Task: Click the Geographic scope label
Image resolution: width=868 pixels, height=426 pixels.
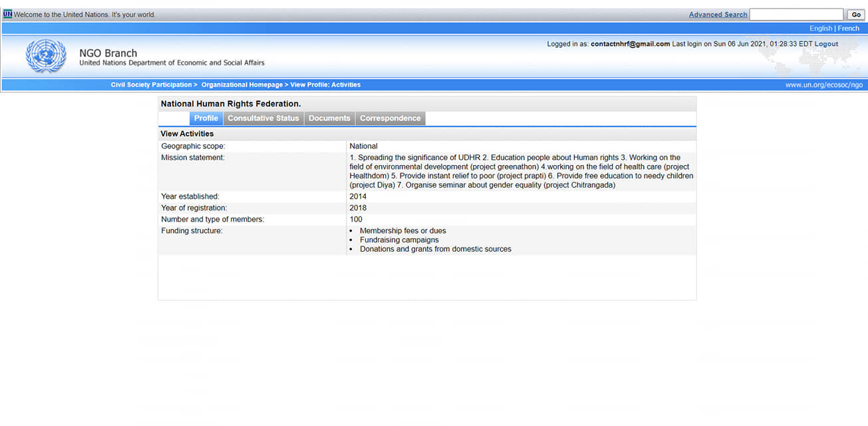Action: (193, 146)
